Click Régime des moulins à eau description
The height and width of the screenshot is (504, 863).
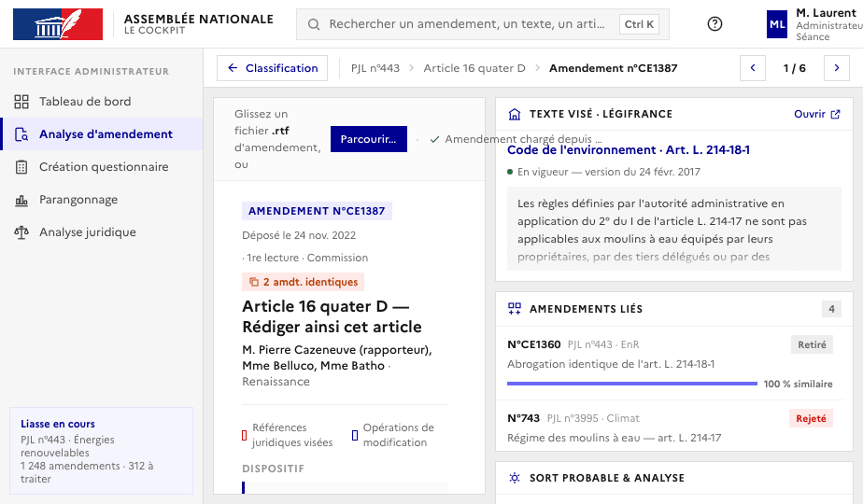(615, 438)
